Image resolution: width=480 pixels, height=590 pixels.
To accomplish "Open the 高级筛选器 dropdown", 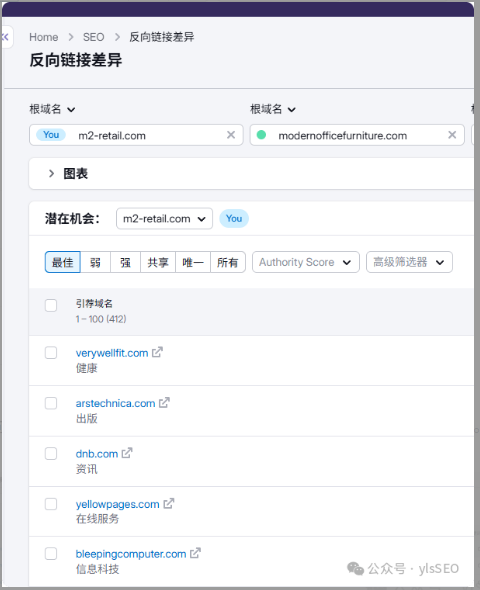I will click(409, 262).
